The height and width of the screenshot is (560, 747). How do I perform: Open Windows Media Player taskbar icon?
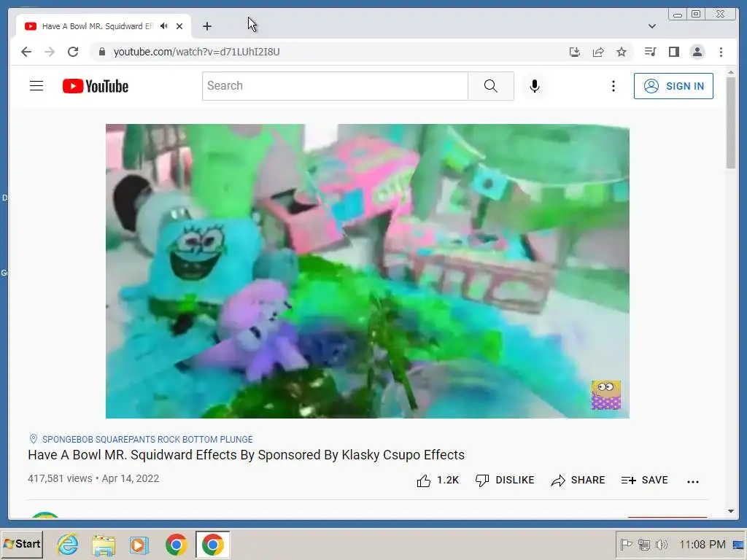tap(139, 545)
